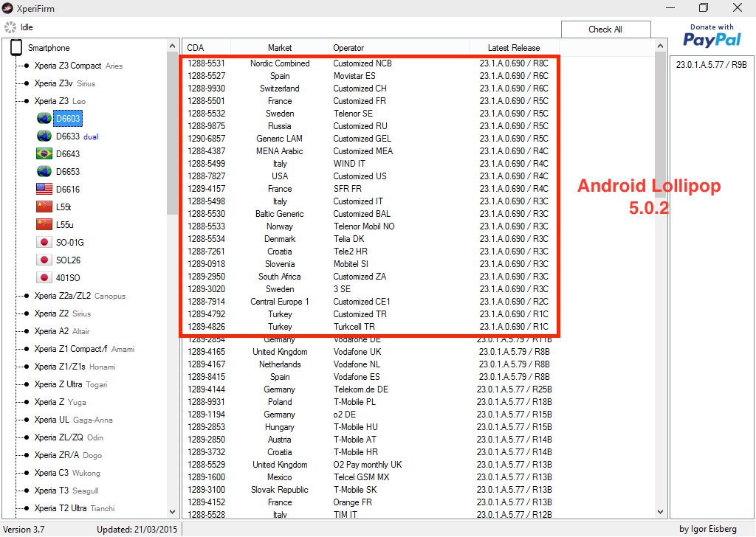Click the firmware list scroll-up arrow
Screen dimensions: 756x537
click(661, 46)
